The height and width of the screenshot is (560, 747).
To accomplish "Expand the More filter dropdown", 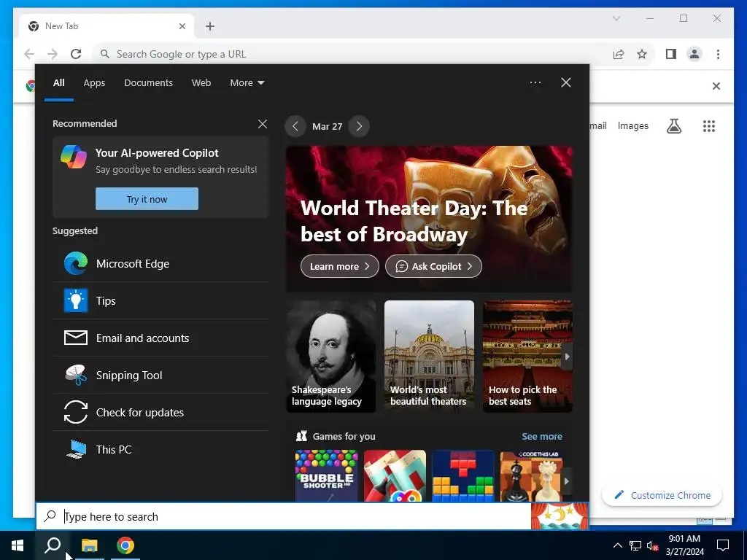I will coord(247,82).
